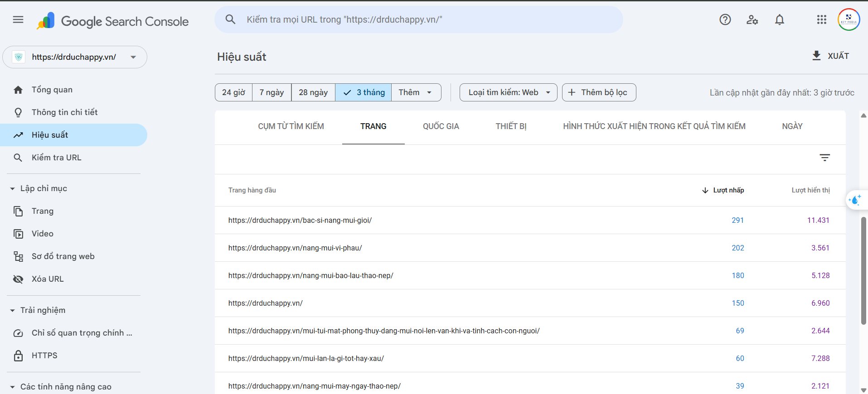
Task: Open Xóa URL removals in sidebar
Action: click(x=48, y=279)
